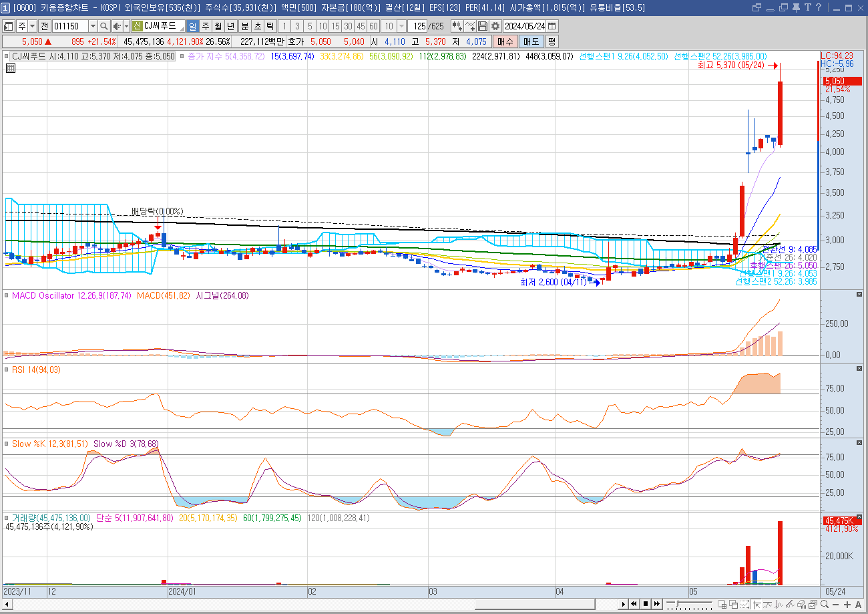Click the stock search magnifier icon
Image resolution: width=868 pixels, height=614 pixels.
(104, 26)
